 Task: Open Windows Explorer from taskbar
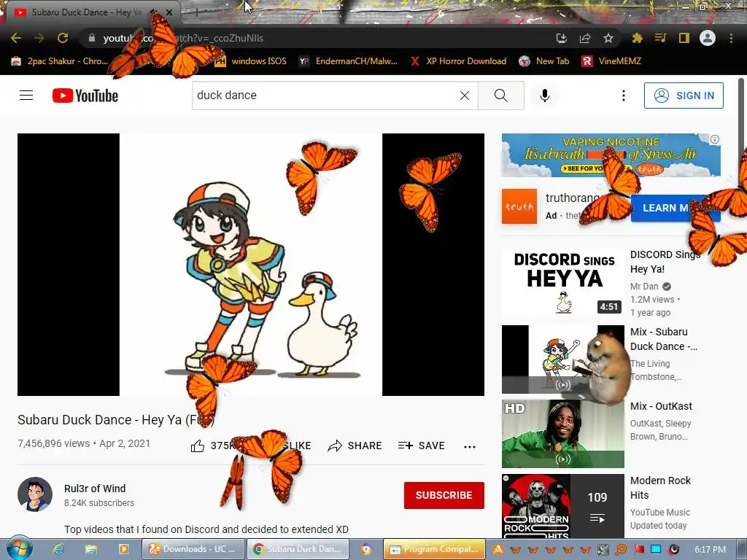90,549
